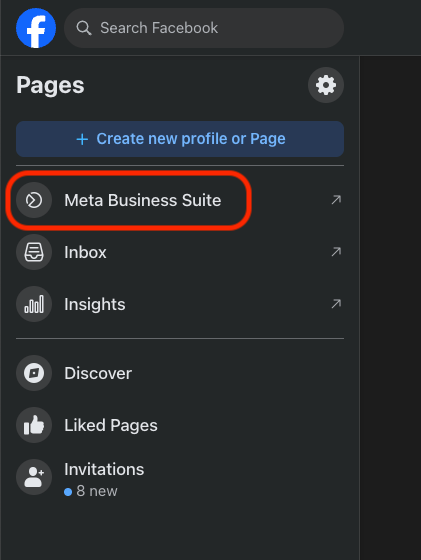This screenshot has width=421, height=560.
Task: Go to Inbox menu entry
Action: click(x=180, y=252)
